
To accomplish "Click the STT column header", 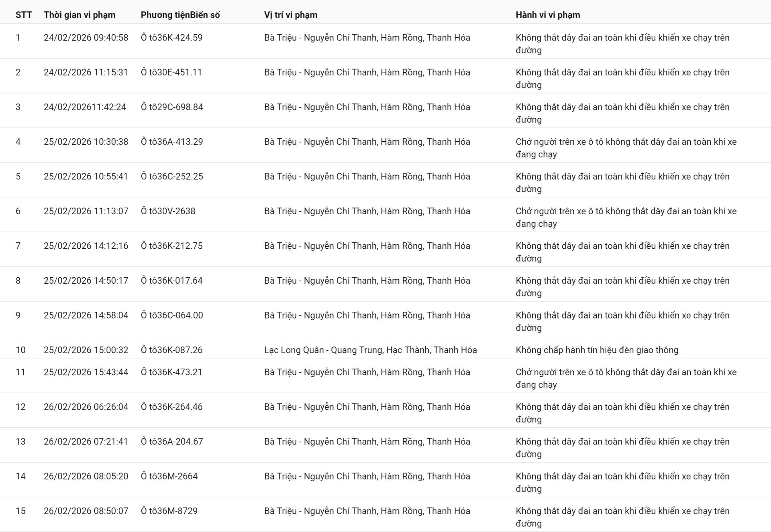I will point(24,15).
